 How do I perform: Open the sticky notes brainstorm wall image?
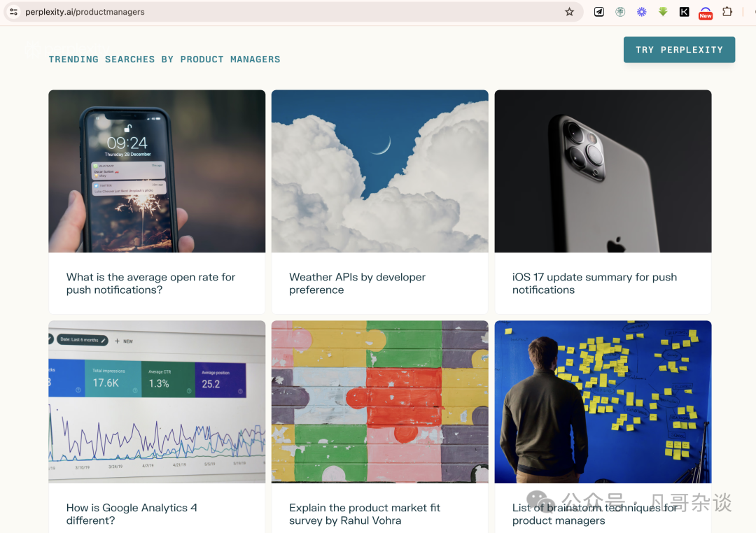tap(603, 402)
